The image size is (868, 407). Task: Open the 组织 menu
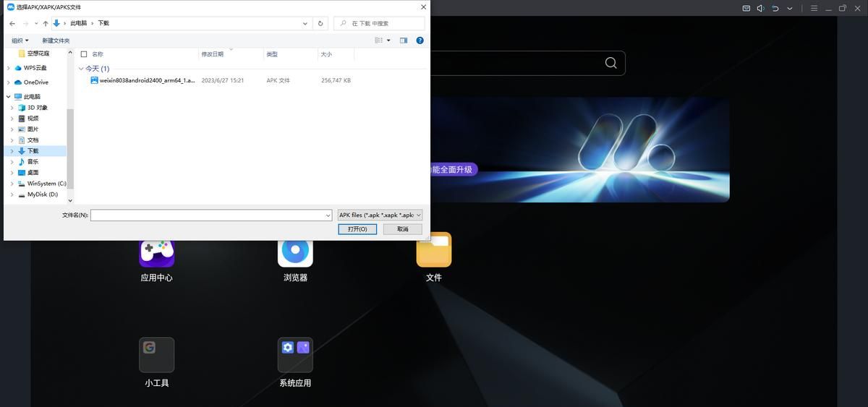coord(19,40)
